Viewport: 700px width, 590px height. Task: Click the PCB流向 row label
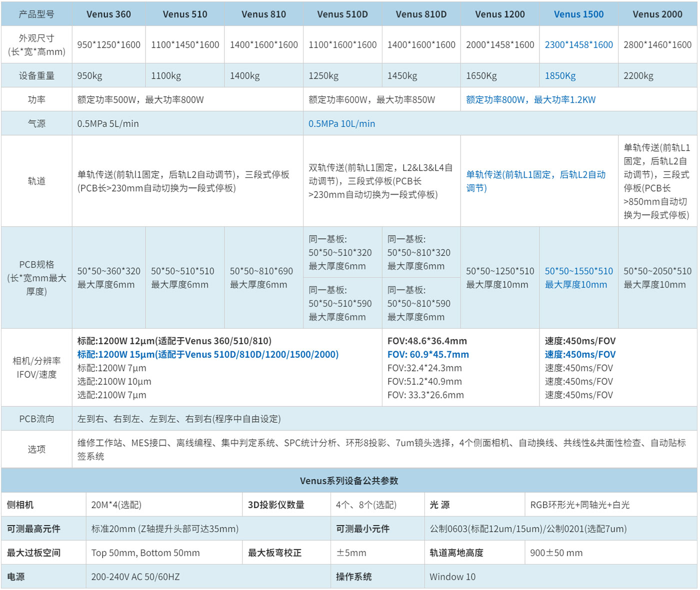coord(36,419)
